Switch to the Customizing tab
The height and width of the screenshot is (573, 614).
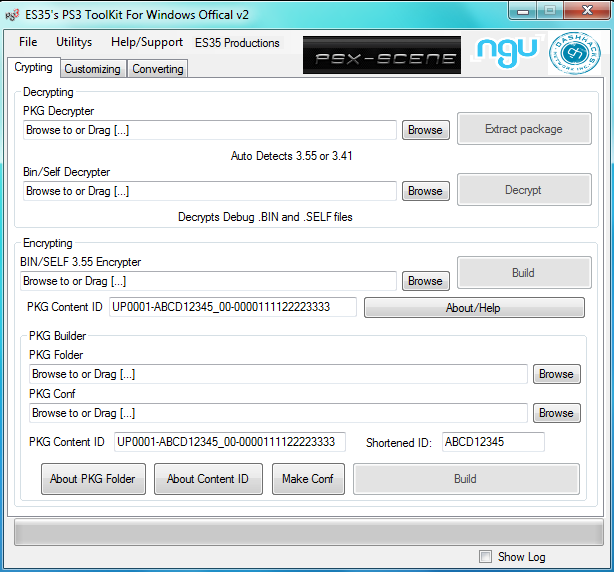(x=92, y=69)
